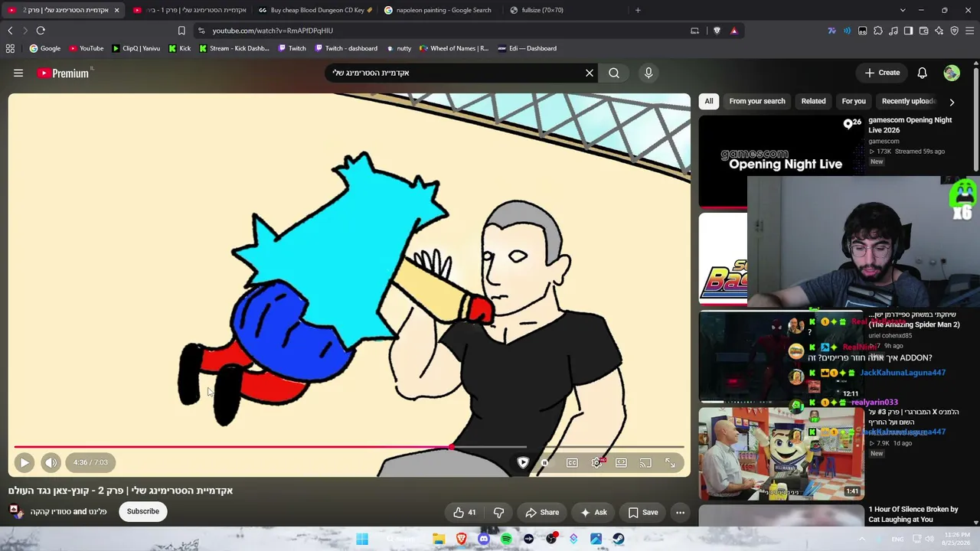980x551 pixels.
Task: Bookmark this page in the address bar
Action: [x=181, y=31]
